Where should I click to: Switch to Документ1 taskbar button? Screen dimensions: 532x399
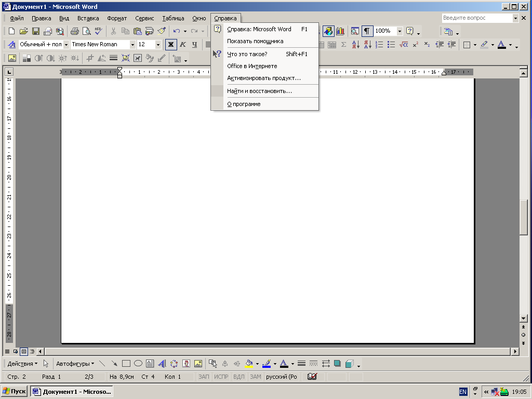72,392
